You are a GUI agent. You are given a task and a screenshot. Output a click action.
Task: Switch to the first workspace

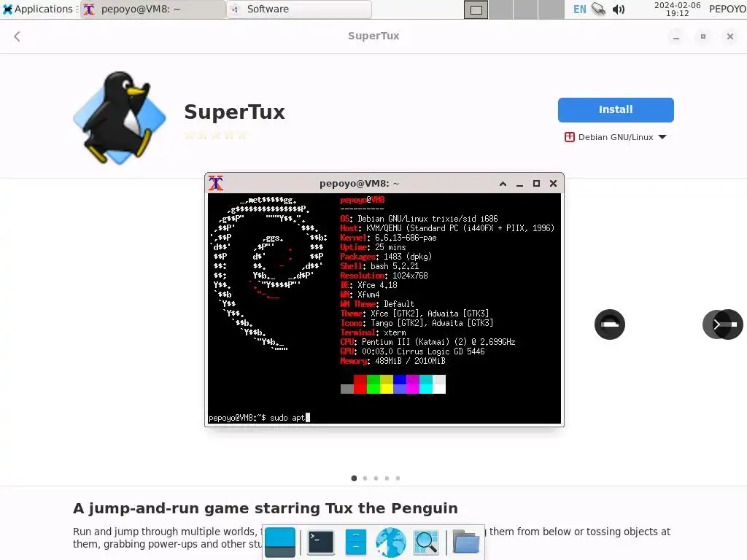476,9
